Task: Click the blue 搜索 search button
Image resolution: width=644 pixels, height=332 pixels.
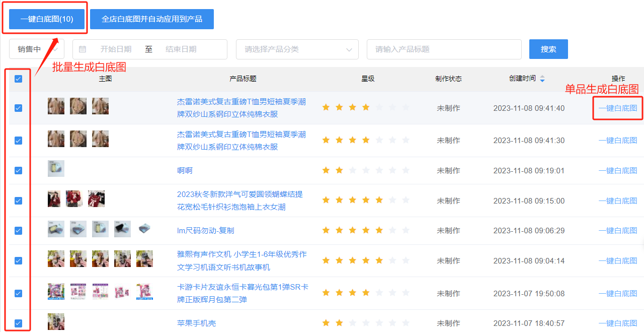Action: (x=548, y=49)
